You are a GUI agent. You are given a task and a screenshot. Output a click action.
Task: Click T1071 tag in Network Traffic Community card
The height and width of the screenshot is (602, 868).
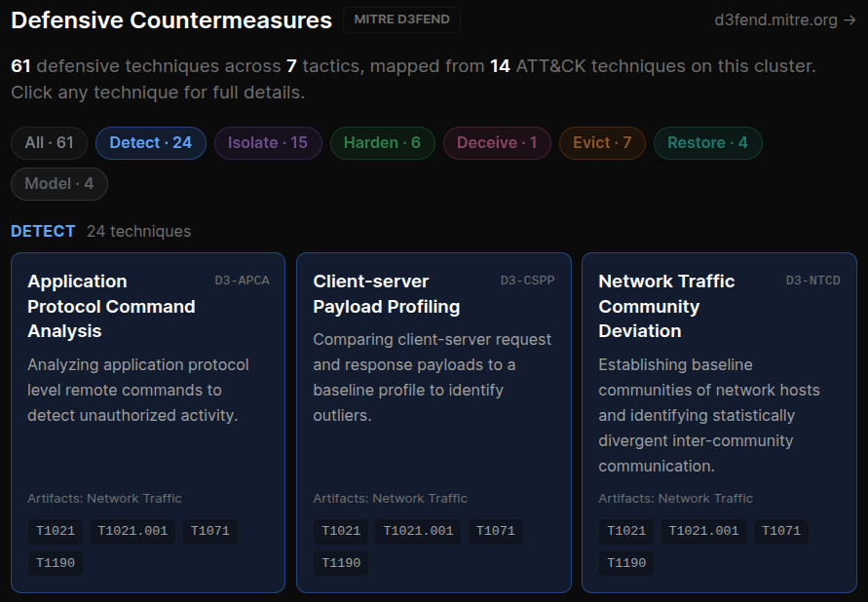pos(781,531)
